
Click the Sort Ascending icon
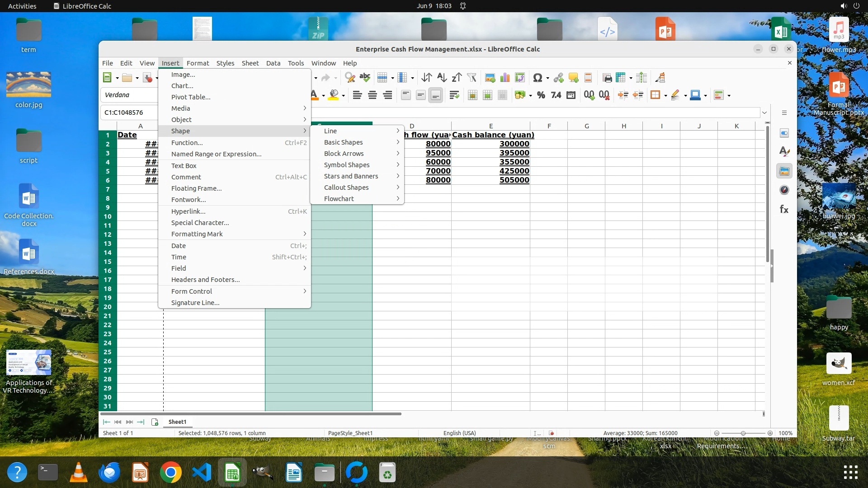(442, 78)
